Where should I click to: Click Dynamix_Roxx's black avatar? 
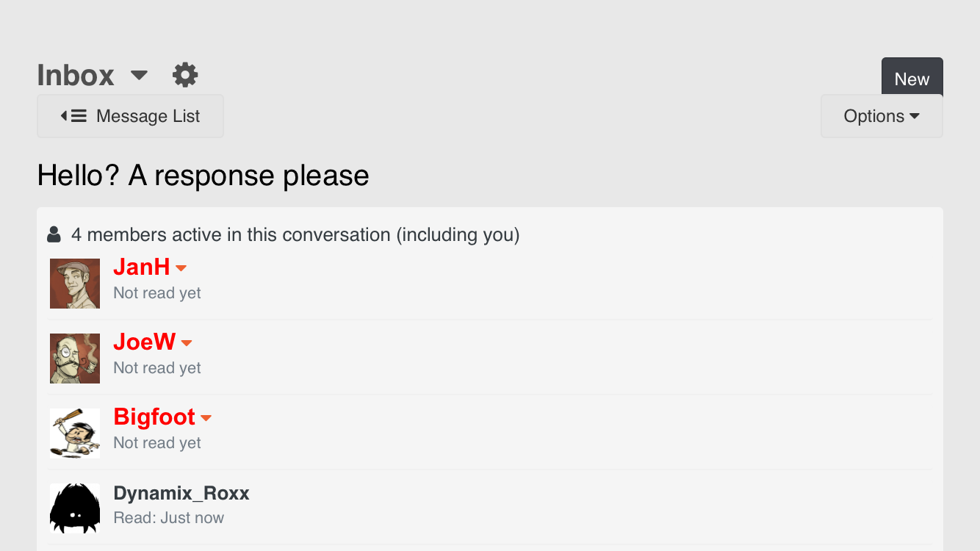click(75, 508)
